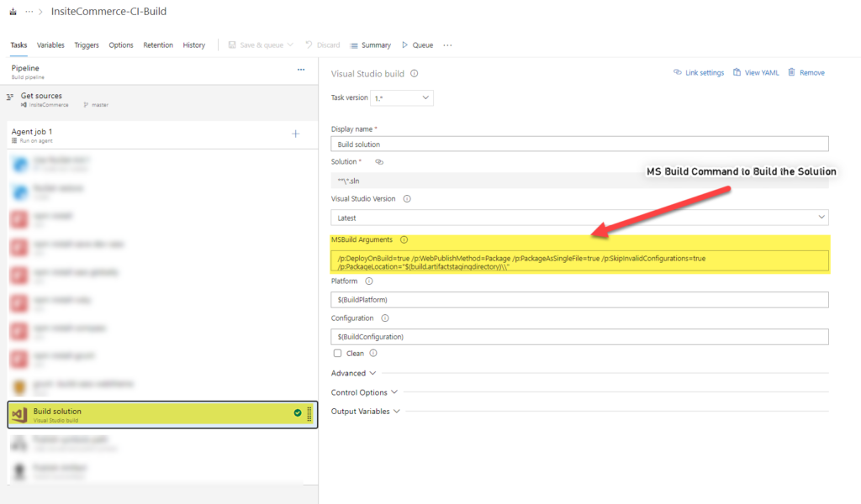861x504 pixels.
Task: Select the Options tab
Action: point(121,45)
